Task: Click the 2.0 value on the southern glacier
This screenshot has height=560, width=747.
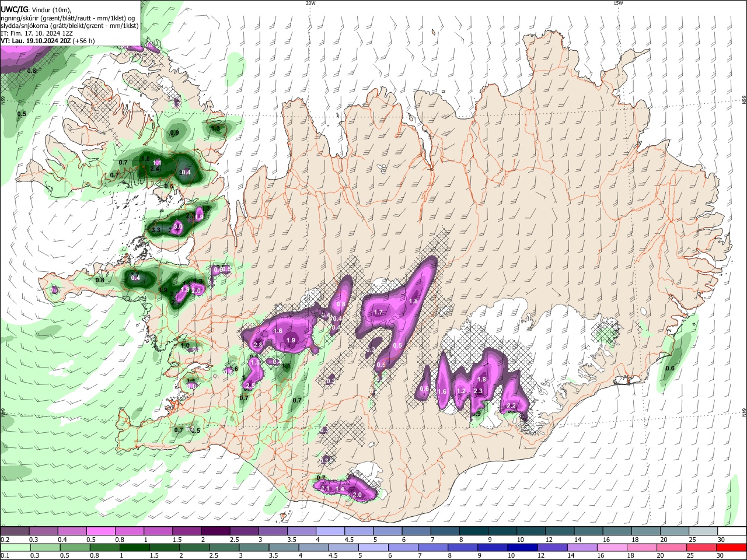Action: click(357, 495)
